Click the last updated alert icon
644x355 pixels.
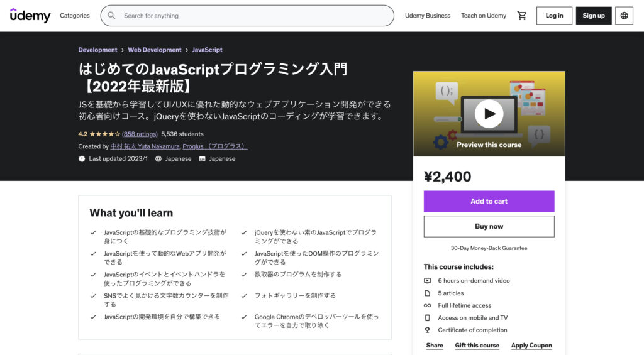pos(82,158)
